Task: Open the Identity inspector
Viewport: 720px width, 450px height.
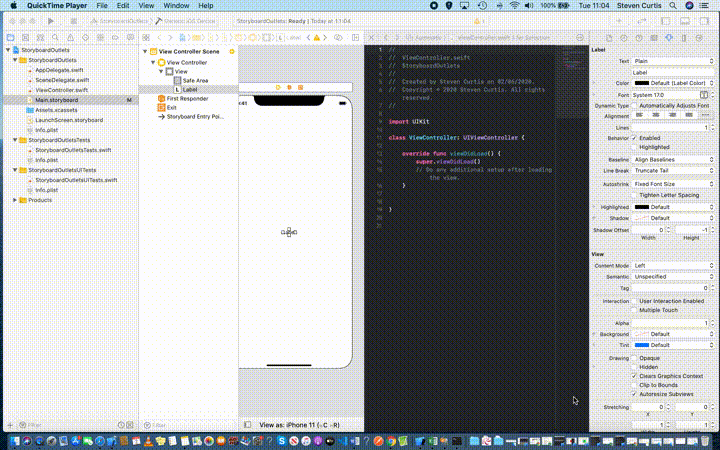Action: 654,38
